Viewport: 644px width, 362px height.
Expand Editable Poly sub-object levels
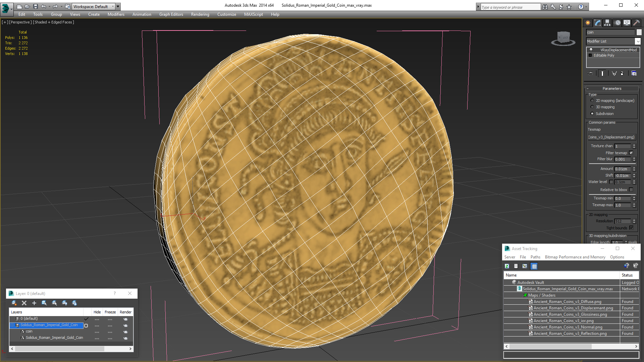[590, 55]
